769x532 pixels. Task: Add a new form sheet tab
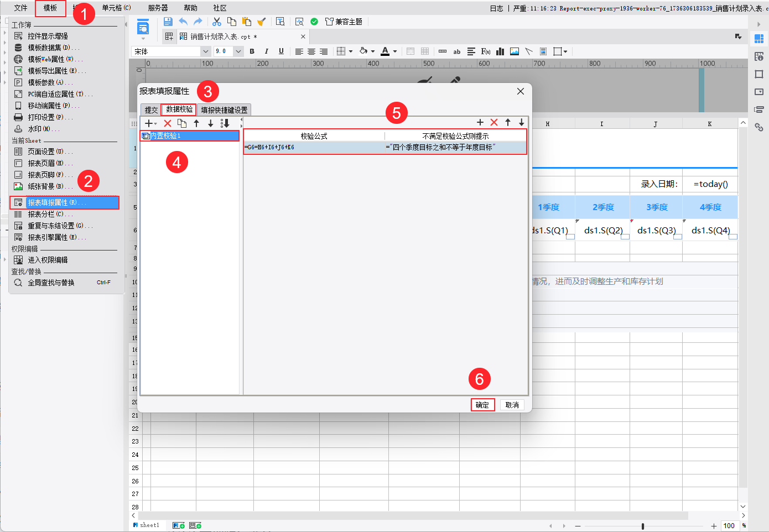click(x=195, y=525)
